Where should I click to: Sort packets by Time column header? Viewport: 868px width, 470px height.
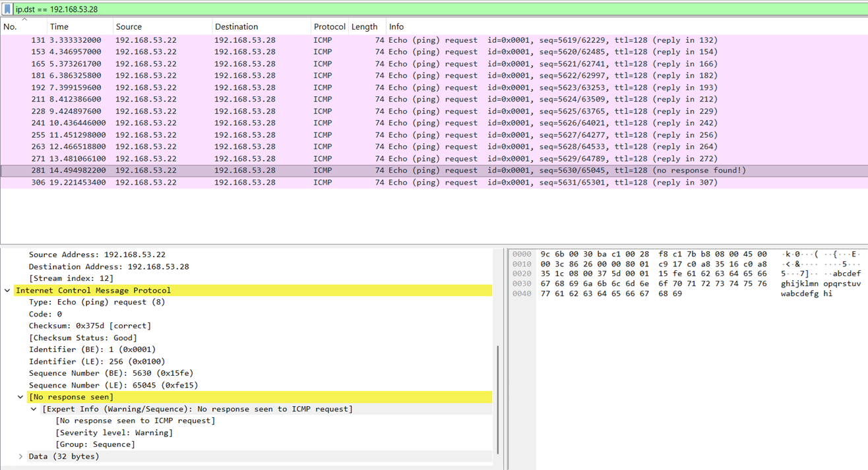coord(80,26)
